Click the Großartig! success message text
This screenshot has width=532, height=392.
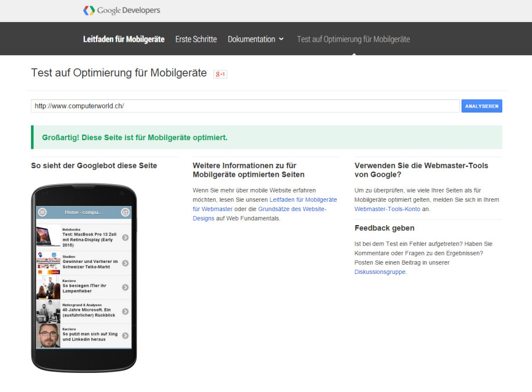pos(135,137)
